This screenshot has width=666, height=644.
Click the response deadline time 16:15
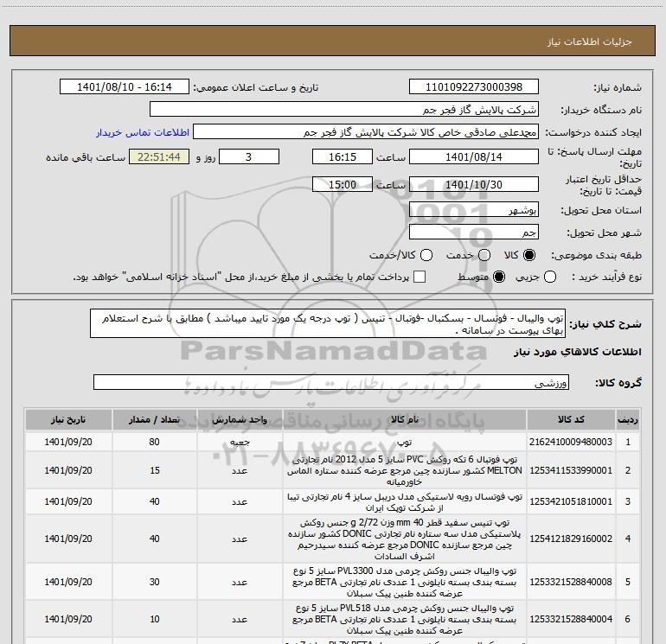[x=343, y=156]
